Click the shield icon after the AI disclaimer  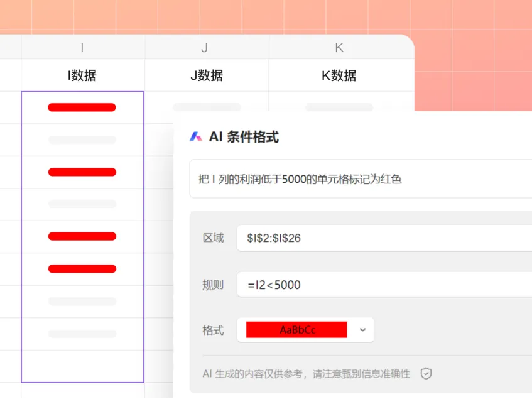pos(426,374)
